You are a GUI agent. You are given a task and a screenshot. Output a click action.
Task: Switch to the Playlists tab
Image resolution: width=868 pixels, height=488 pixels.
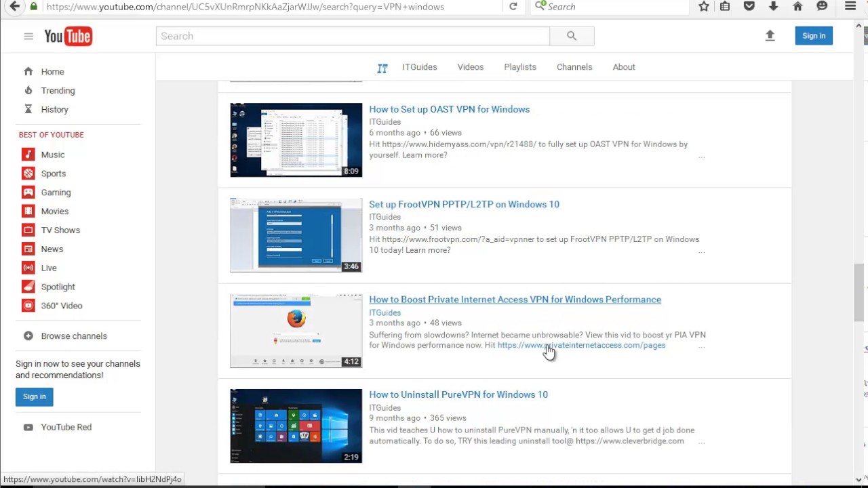click(x=520, y=67)
